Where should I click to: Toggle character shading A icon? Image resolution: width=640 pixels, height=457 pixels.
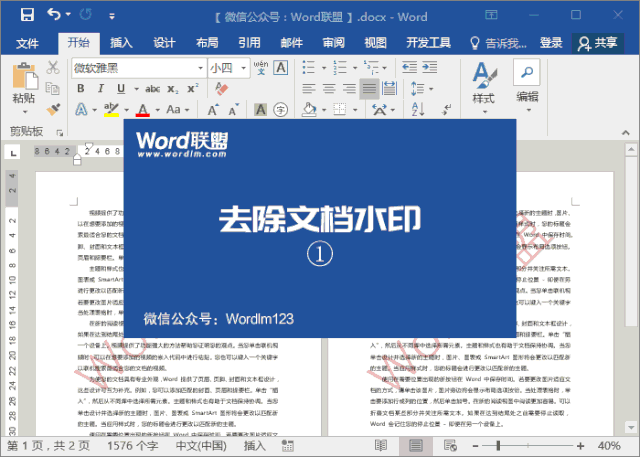260,109
